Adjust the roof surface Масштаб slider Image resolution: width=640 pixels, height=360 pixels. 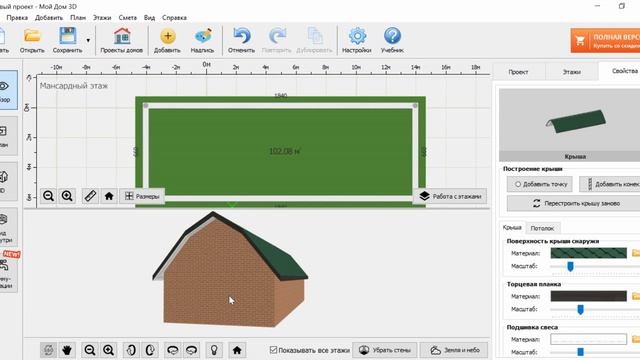(571, 266)
